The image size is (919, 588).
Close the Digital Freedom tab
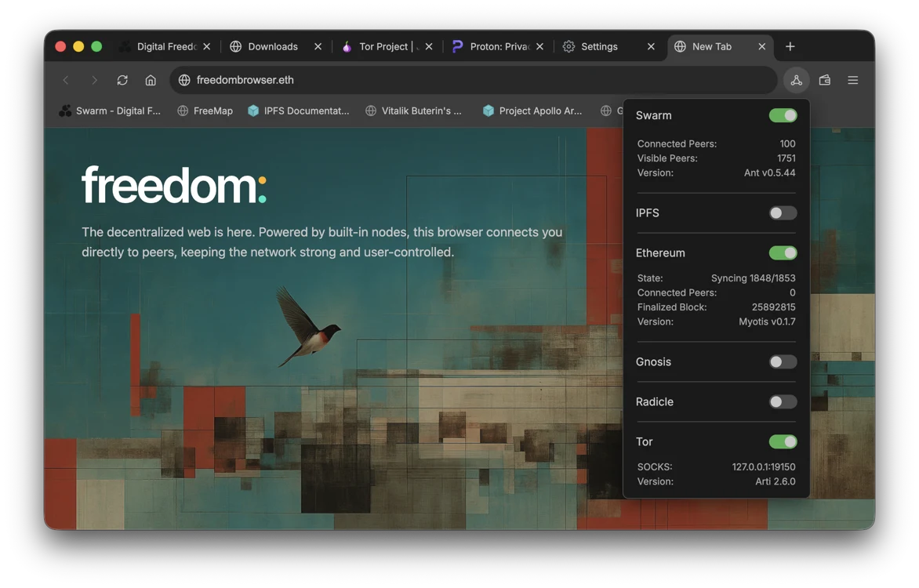point(207,46)
